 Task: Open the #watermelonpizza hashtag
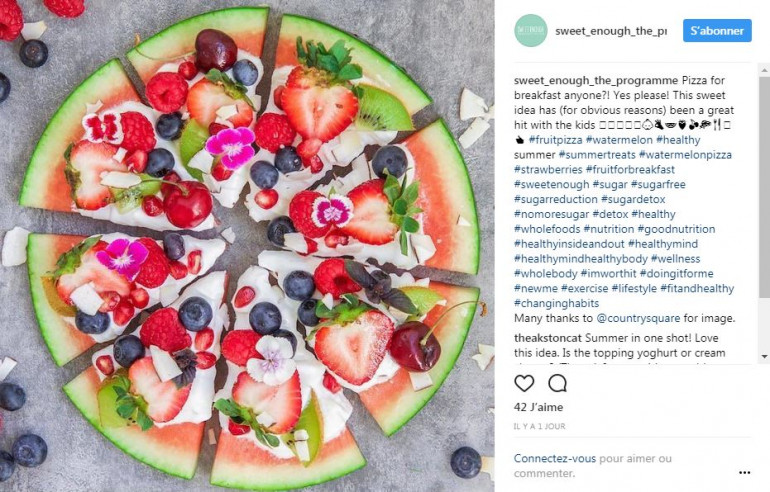685,155
